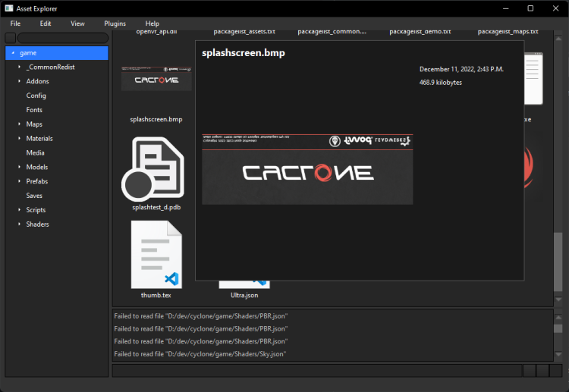Select the Config folder
Viewport: 569px width, 392px height.
point(36,96)
